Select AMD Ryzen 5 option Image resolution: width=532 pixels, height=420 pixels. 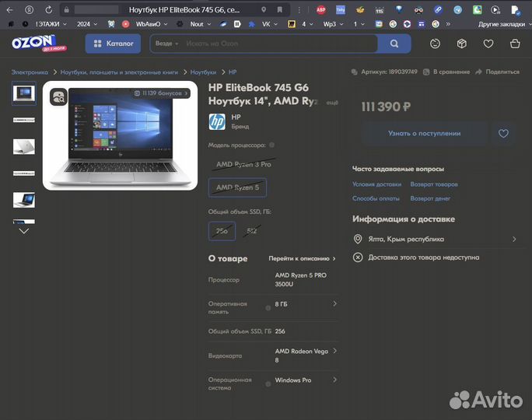click(237, 187)
